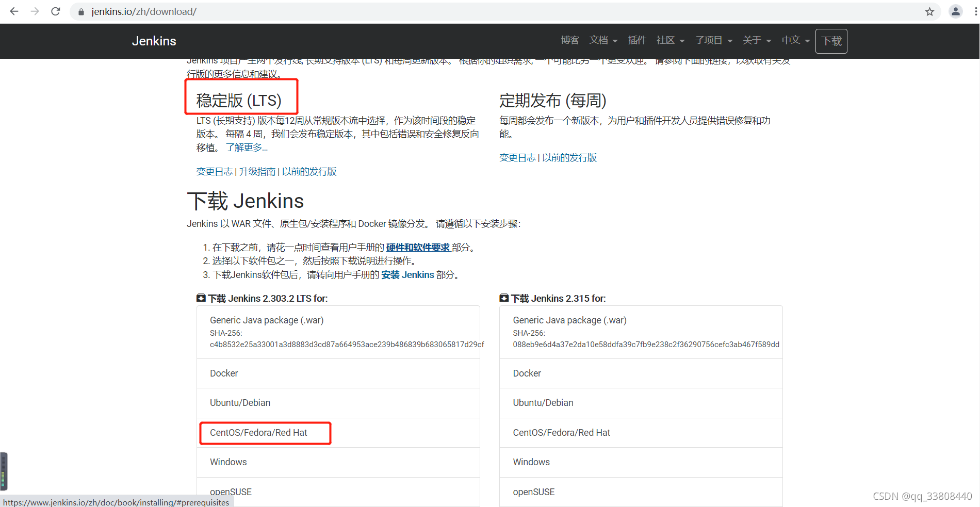Open the 安装 Jenkins link
Screen dimensions: 980x507
tap(407, 275)
